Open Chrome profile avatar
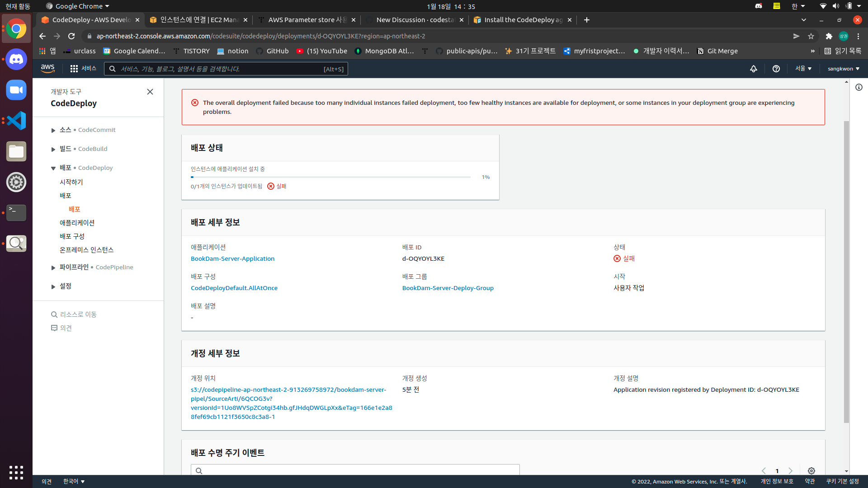Screen dimensions: 868x488 pos(844,36)
